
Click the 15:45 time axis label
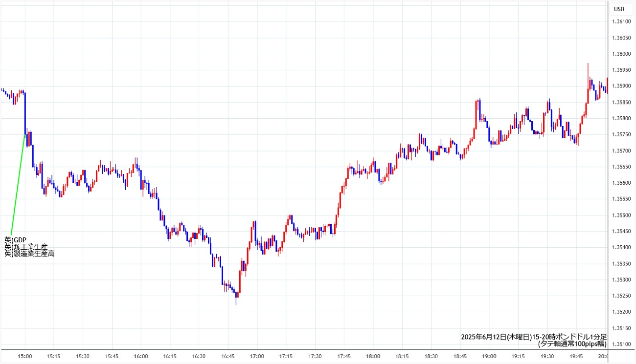point(112,357)
